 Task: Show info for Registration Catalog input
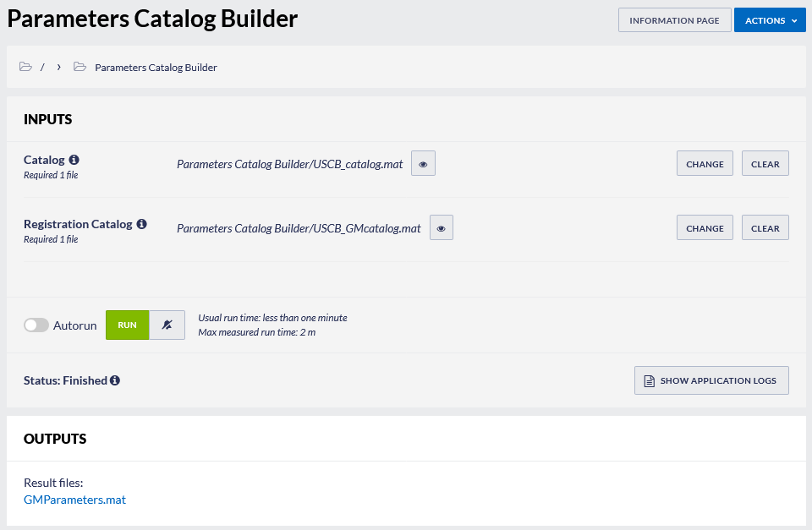tap(141, 224)
